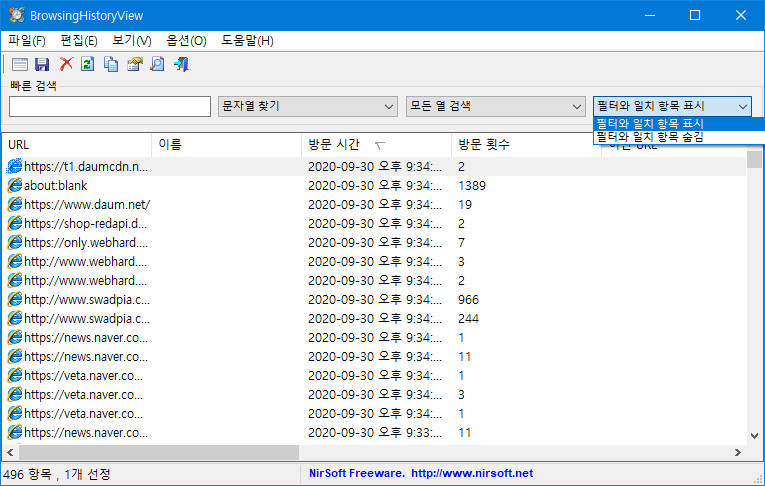Open the 모든 열 검색 dropdown
The image size is (765, 486).
click(495, 106)
